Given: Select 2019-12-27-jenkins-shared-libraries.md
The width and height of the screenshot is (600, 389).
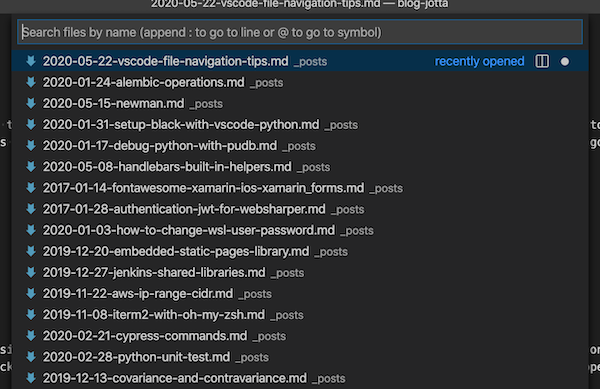Looking at the screenshot, I should (300, 272).
